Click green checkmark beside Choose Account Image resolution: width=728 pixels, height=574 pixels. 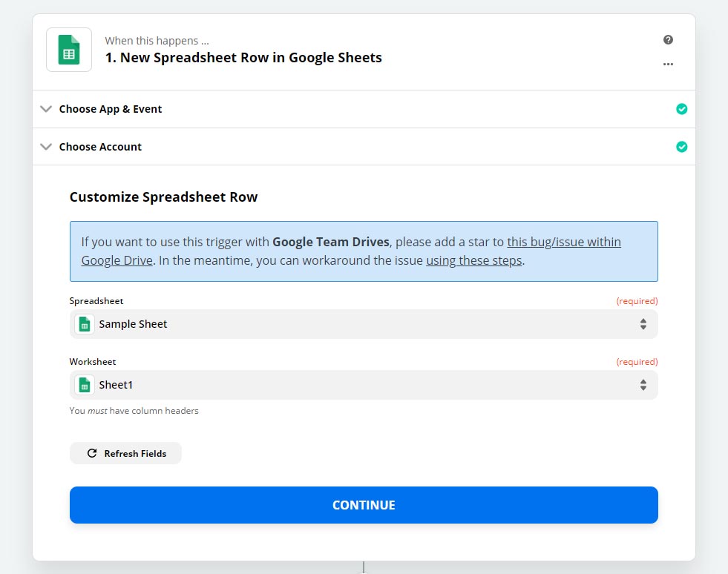tap(681, 147)
